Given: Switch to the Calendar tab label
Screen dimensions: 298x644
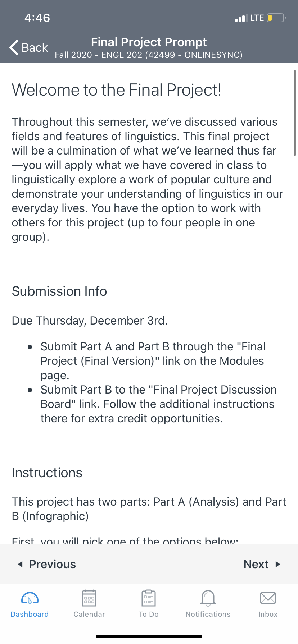Looking at the screenshot, I should (89, 614).
